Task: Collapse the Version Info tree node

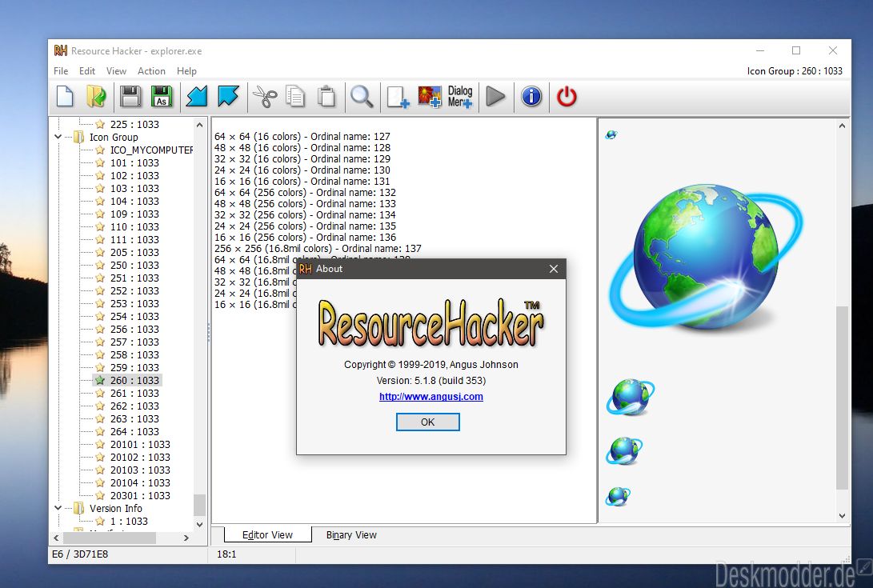Action: [58, 508]
